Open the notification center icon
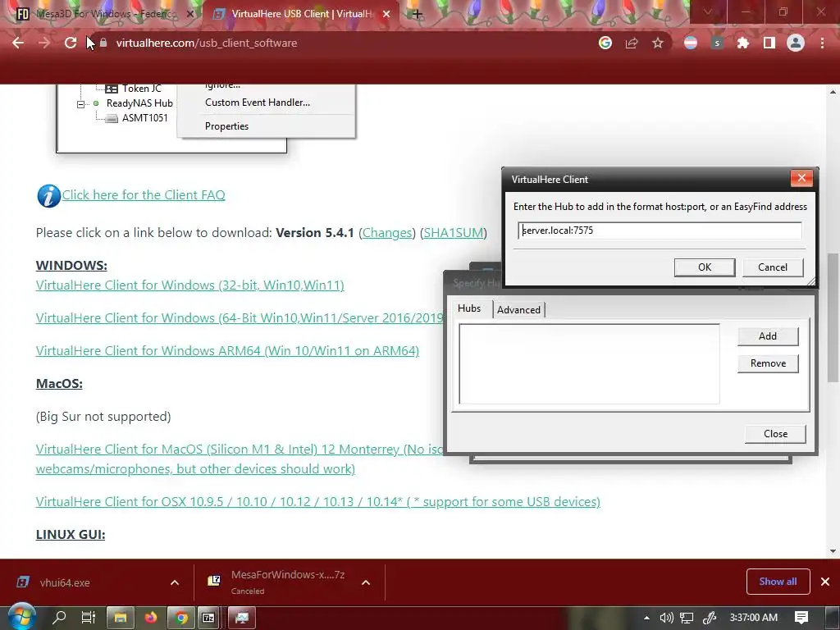Viewport: 840px width, 630px height. [801, 618]
